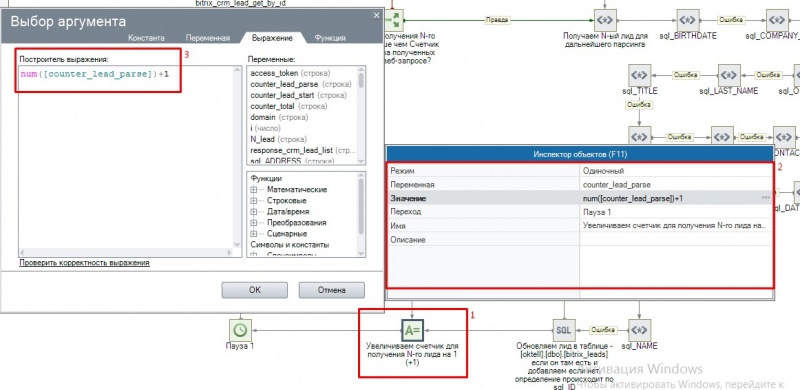Switch to the Переменная tab
The width and height of the screenshot is (800, 390).
[x=208, y=38]
